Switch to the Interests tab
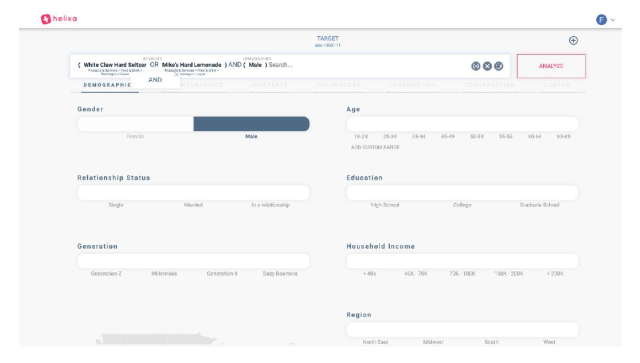This screenshot has width=640, height=363. [x=269, y=85]
